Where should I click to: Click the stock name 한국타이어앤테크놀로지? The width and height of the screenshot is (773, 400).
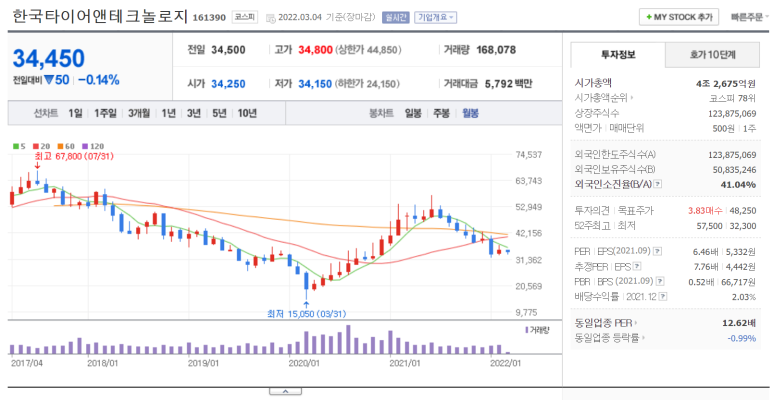coord(100,16)
